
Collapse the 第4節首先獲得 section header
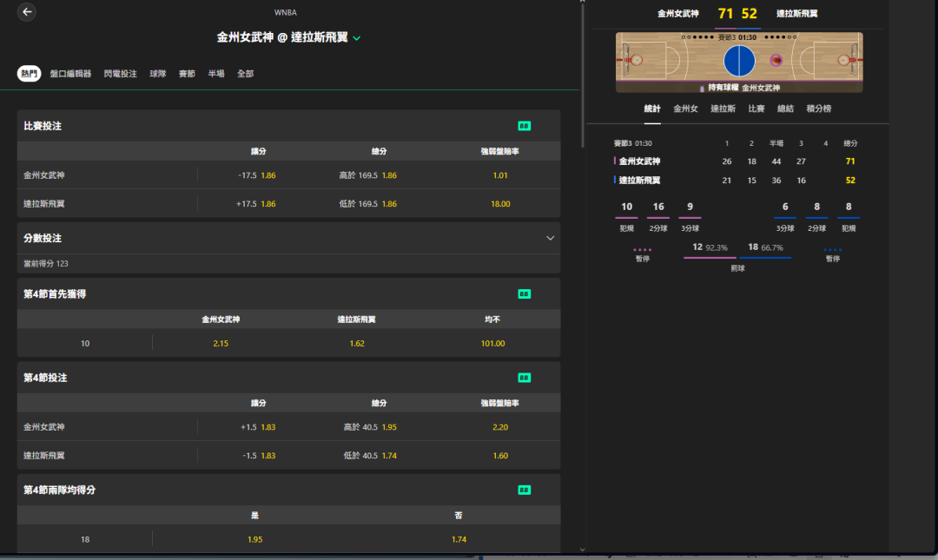point(288,293)
